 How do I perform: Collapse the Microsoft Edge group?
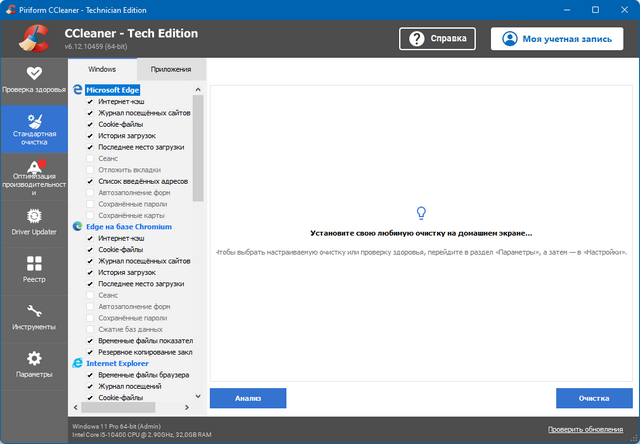pyautogui.click(x=196, y=90)
